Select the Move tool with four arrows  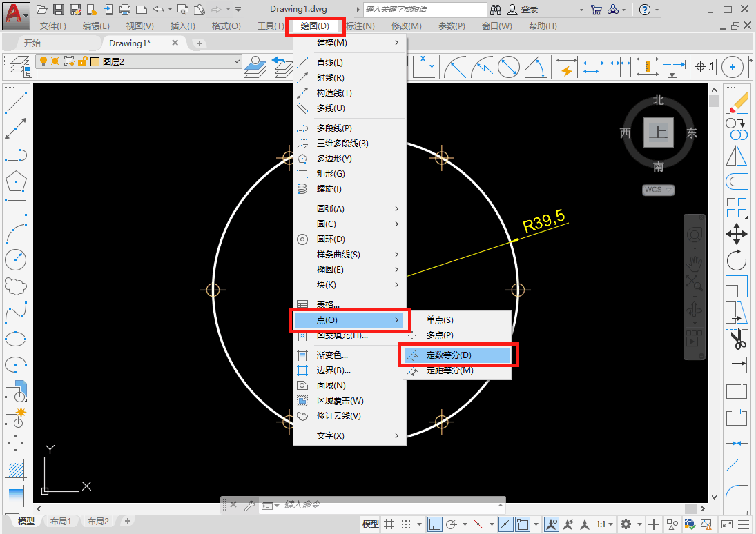click(x=737, y=234)
